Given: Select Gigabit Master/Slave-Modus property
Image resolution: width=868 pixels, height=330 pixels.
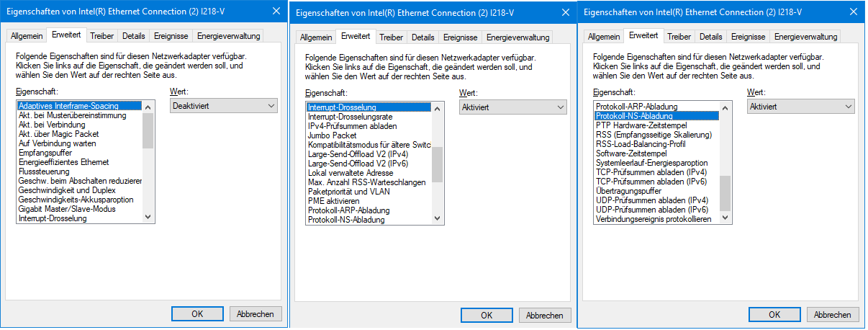Looking at the screenshot, I should click(67, 209).
